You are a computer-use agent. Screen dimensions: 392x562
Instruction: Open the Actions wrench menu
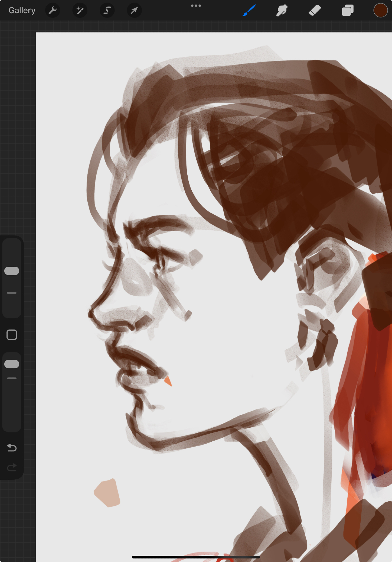pos(53,11)
